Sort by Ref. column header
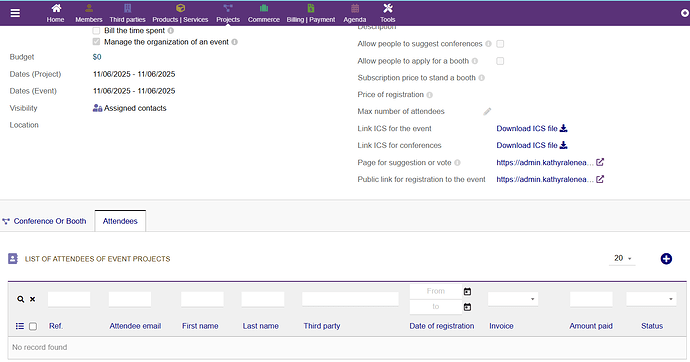The width and height of the screenshot is (690, 362). 56,326
